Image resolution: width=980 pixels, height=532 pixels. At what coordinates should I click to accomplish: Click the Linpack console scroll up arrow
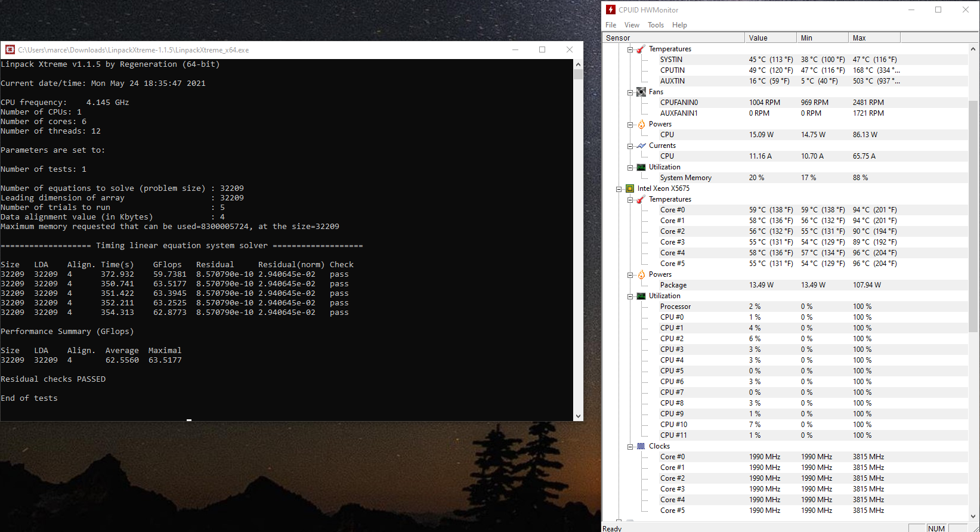(x=578, y=64)
